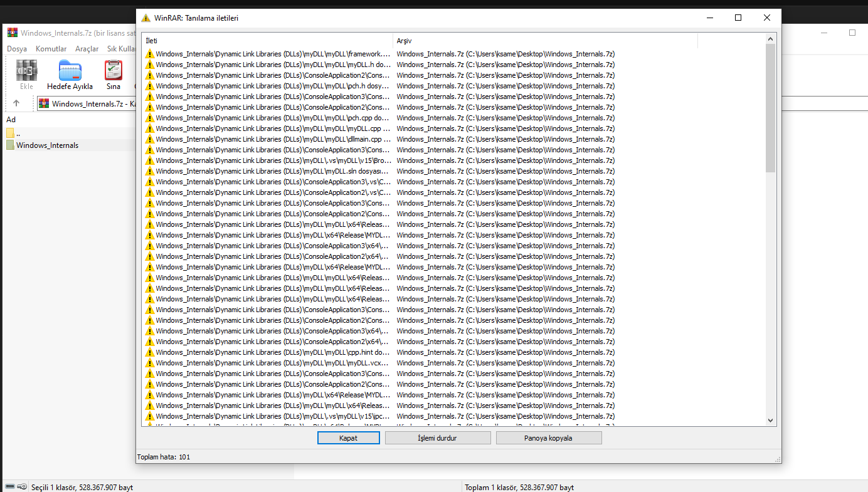Click the WinRAR icon inside the address field
Screen dimensions: 868x492
44,103
